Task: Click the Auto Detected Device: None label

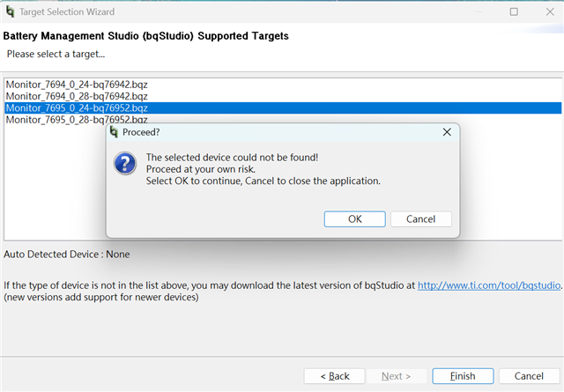Action: (67, 255)
